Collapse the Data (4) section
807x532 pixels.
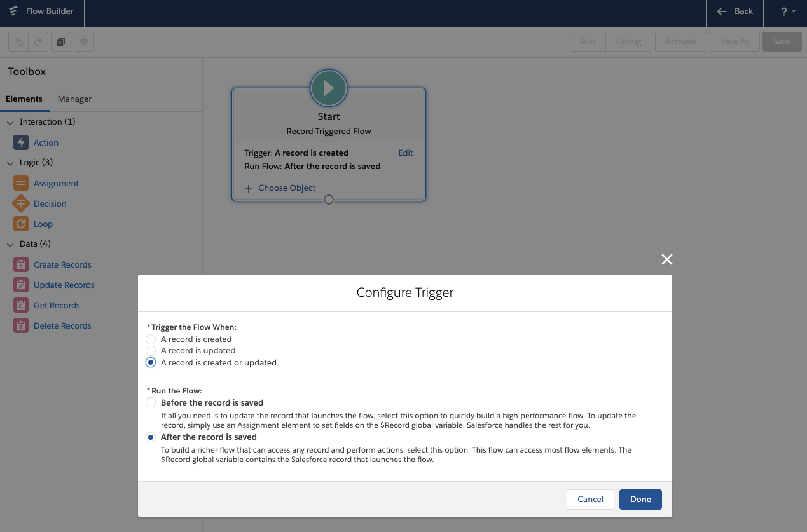10,244
